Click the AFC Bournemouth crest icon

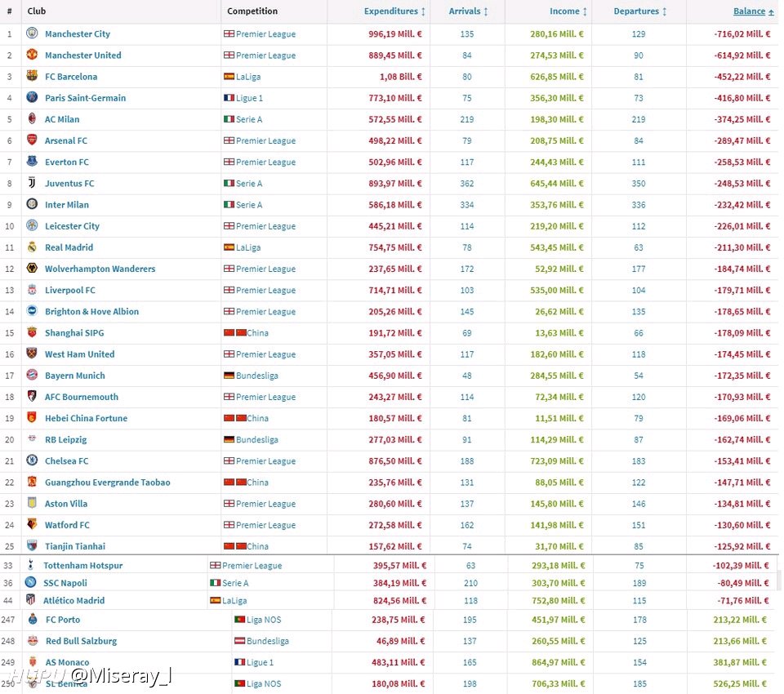32,396
